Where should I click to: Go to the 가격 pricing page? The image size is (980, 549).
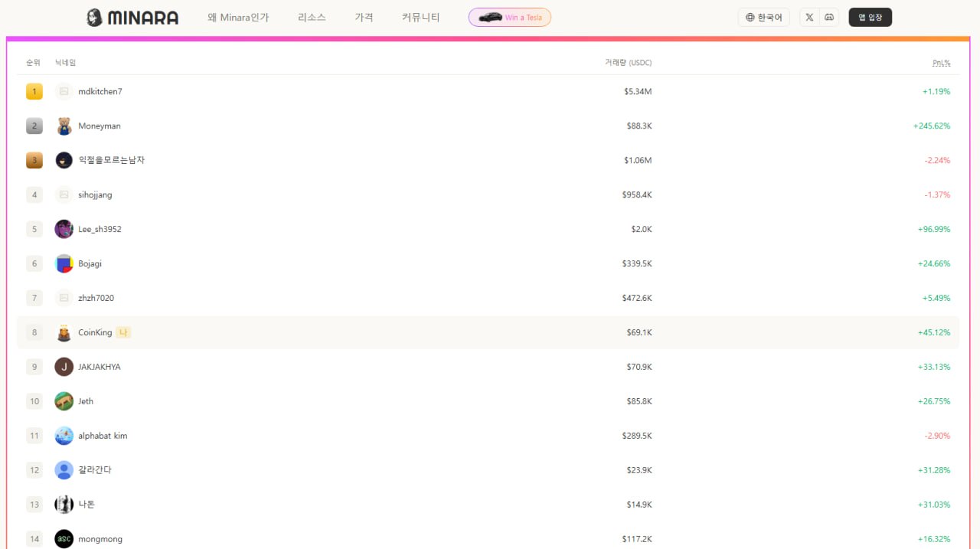(x=364, y=17)
